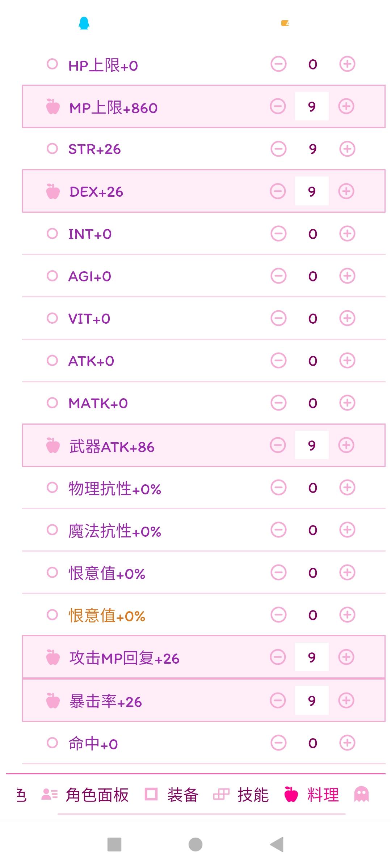Increase STR level with plus icon
391x868 pixels.
[347, 149]
